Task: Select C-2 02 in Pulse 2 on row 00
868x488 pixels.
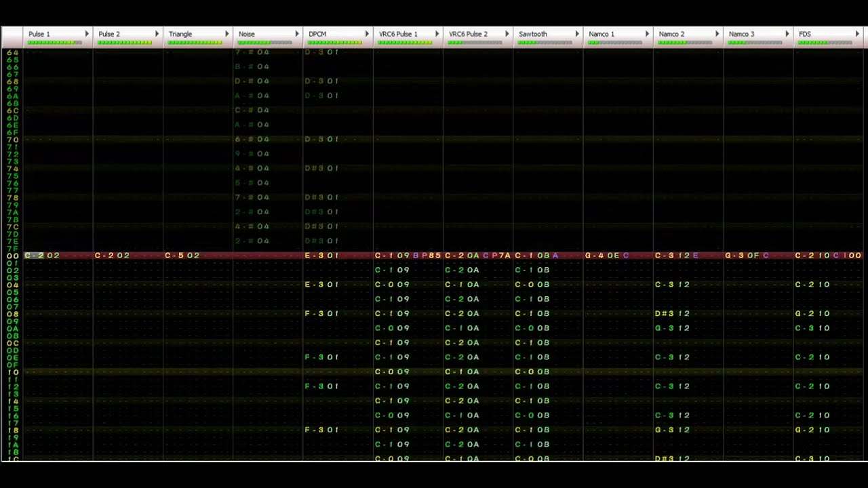Action: tap(112, 256)
